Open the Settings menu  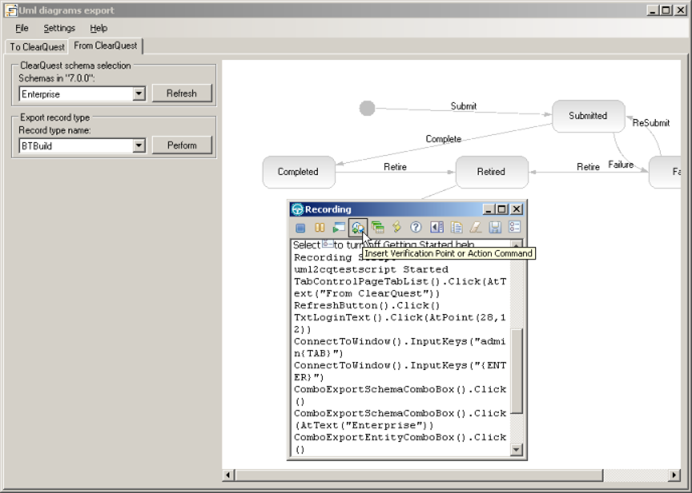pyautogui.click(x=59, y=28)
